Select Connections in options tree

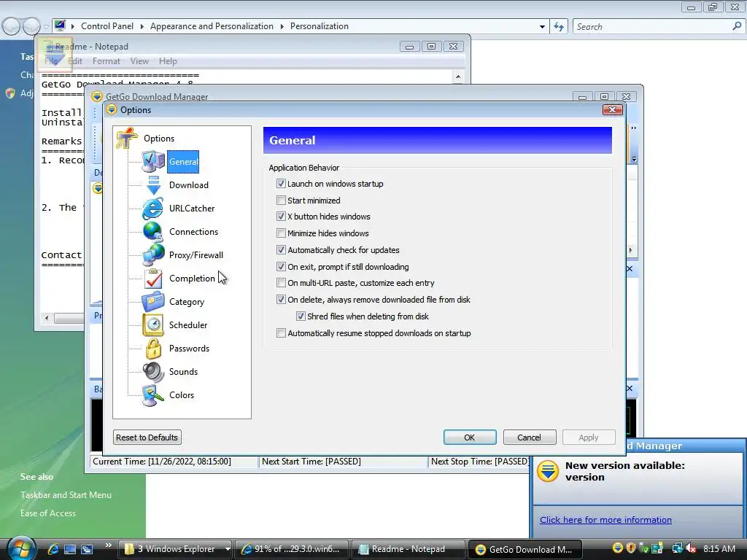(193, 231)
